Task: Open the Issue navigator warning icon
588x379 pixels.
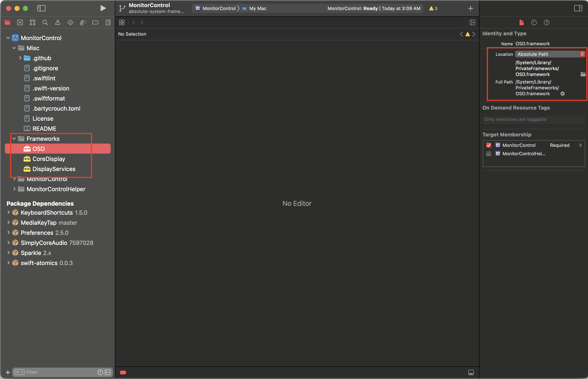Action: (58, 23)
